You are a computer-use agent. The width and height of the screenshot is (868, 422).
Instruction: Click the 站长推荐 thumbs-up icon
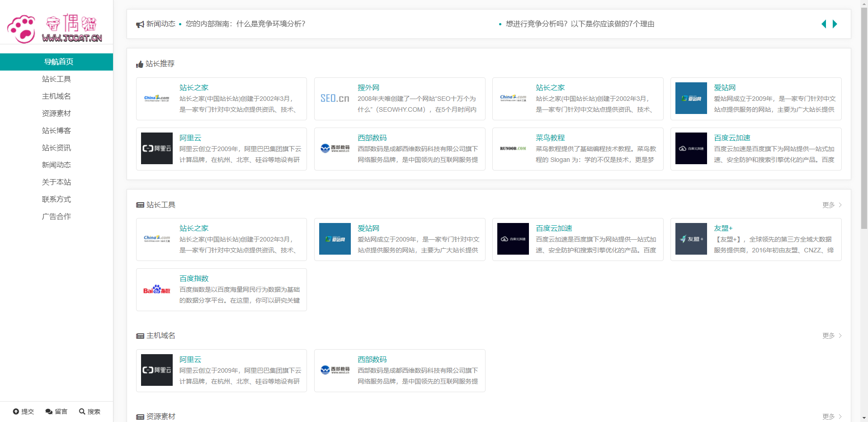[140, 64]
